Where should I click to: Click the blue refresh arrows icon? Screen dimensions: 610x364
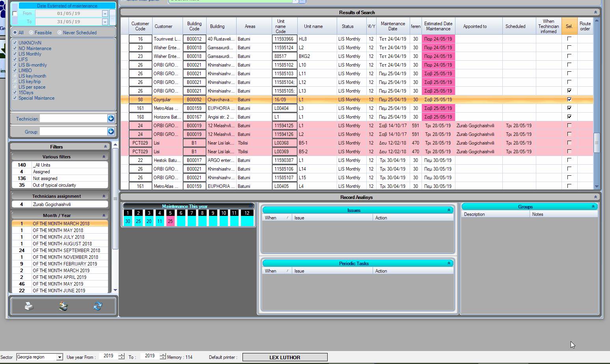(x=98, y=306)
